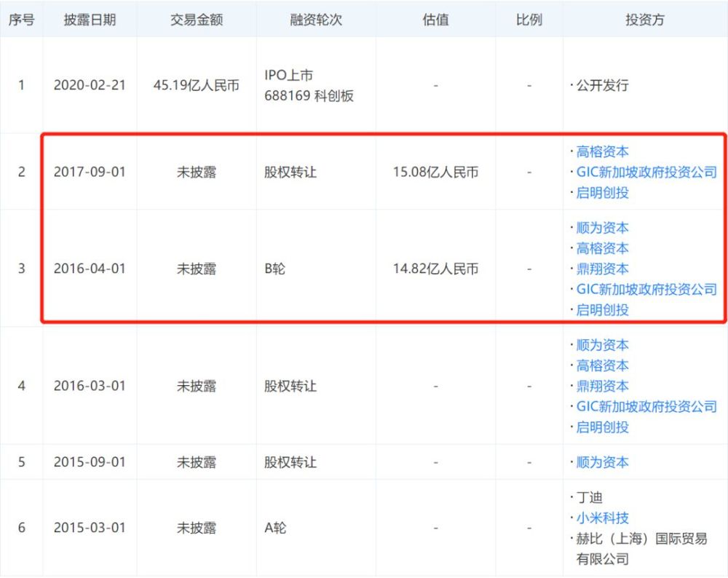
Task: Select the 序号 column header
Action: pos(21,20)
